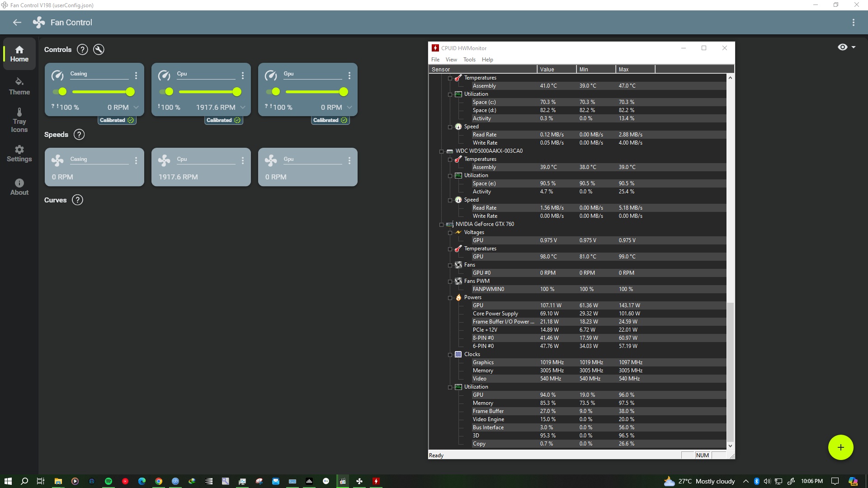
Task: Click the fan icon on Cpu speed card
Action: pyautogui.click(x=164, y=160)
